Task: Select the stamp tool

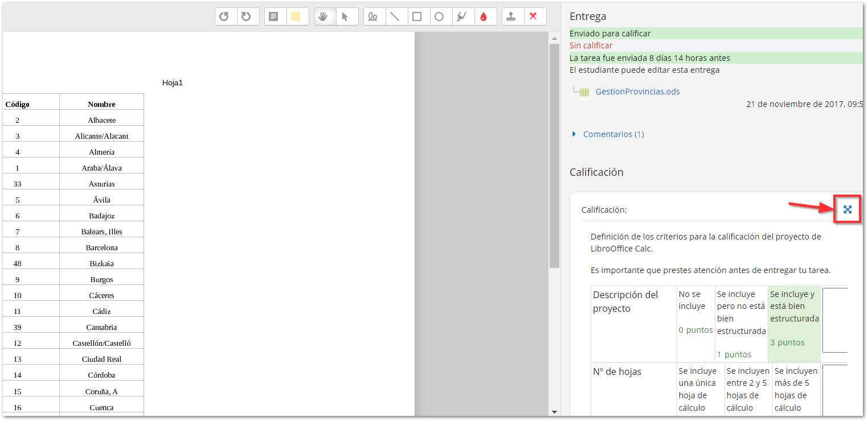Action: [511, 16]
